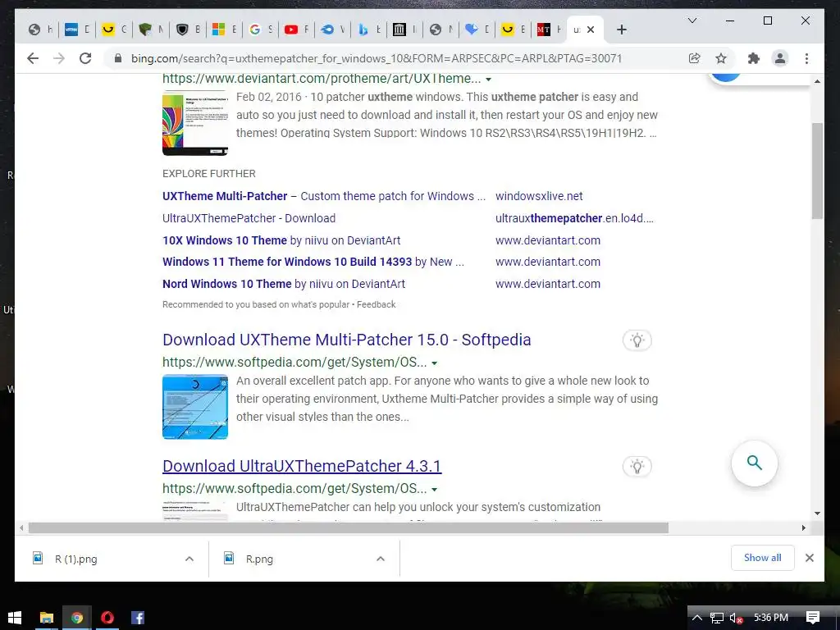Viewport: 840px width, 630px height.
Task: Open Windows 11 Theme for Windows 10 link
Action: (x=313, y=262)
